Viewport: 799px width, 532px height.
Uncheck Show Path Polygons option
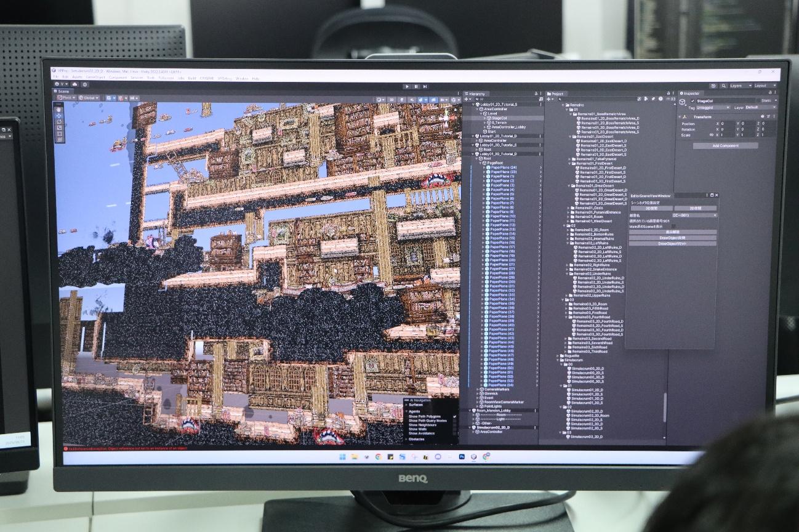pyautogui.click(x=454, y=417)
